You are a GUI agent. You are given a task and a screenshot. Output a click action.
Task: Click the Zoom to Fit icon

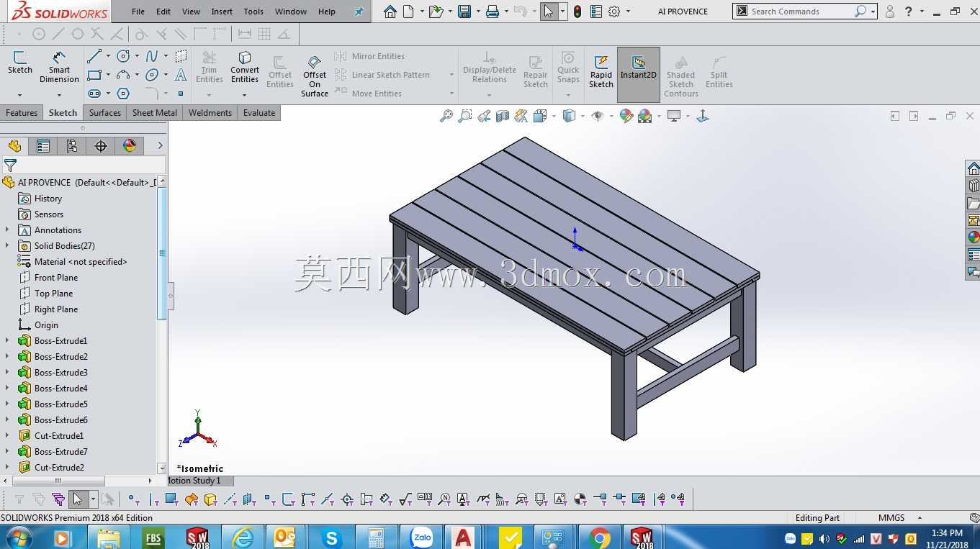[446, 116]
